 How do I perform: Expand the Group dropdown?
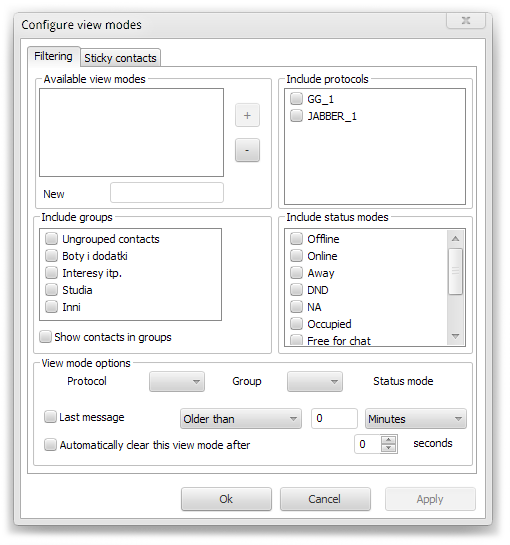(x=315, y=382)
